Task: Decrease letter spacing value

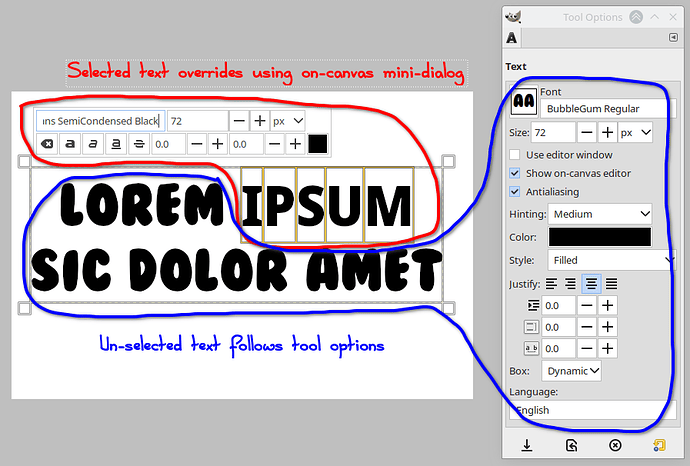Action: [x=587, y=349]
